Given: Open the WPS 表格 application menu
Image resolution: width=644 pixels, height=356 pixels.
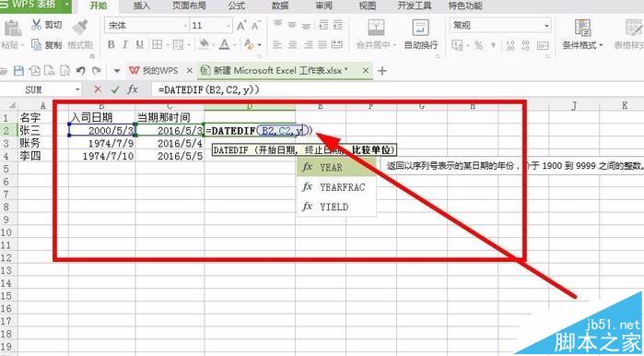Looking at the screenshot, I should (x=36, y=6).
